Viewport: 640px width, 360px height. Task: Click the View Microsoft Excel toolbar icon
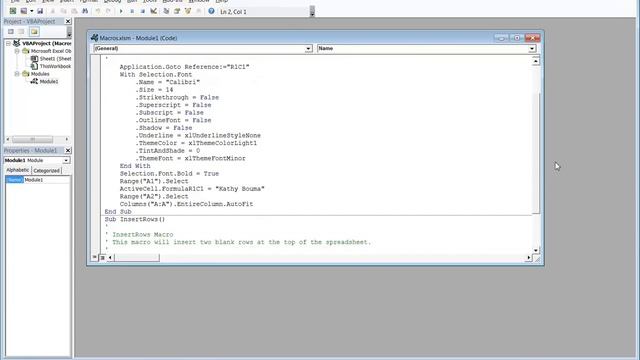[13, 11]
